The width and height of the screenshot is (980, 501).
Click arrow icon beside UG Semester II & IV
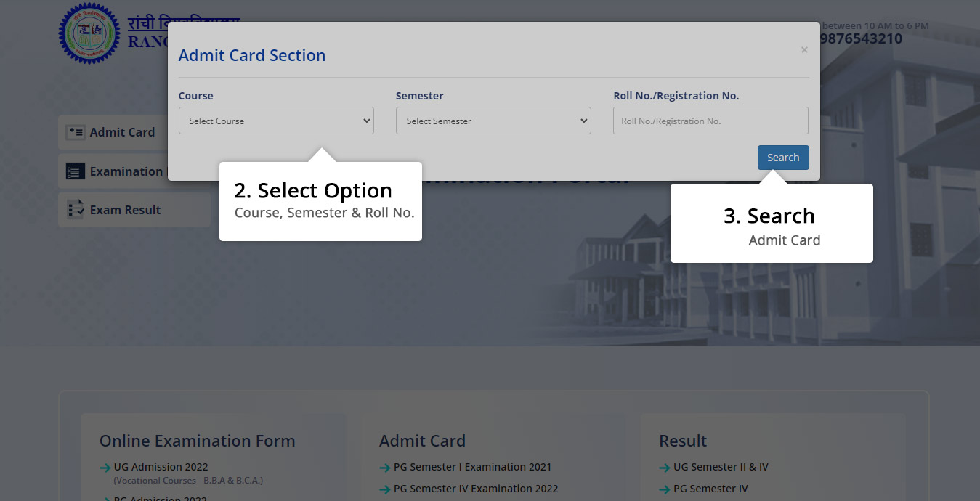point(665,468)
